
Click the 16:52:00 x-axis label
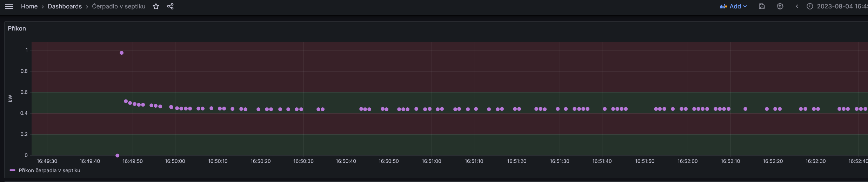point(687,161)
